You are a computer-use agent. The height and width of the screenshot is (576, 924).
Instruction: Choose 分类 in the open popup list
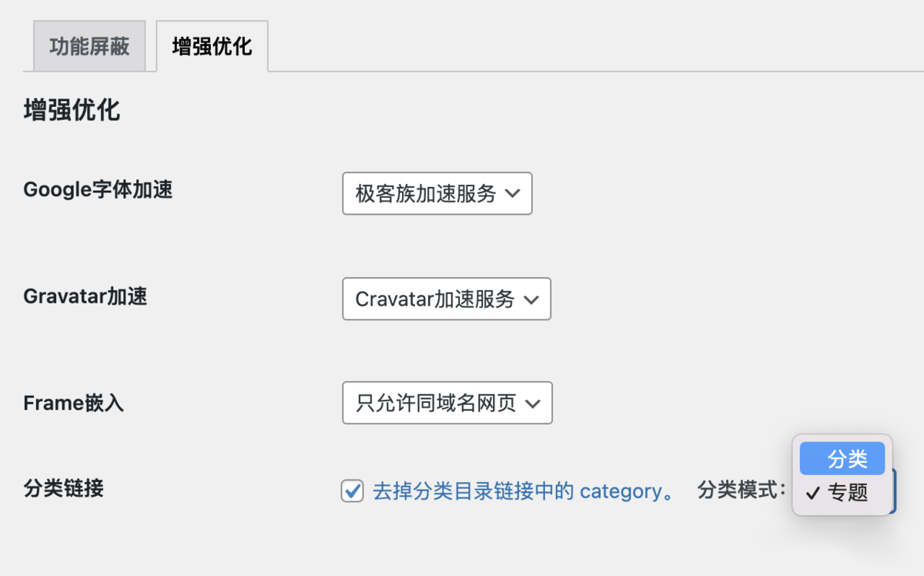click(x=847, y=460)
